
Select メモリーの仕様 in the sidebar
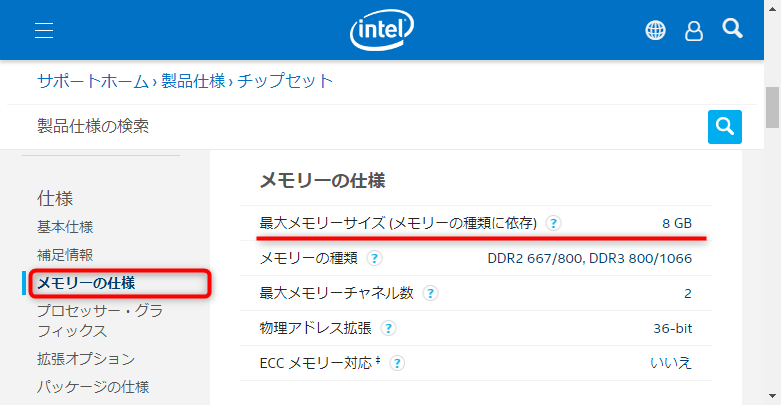[86, 283]
